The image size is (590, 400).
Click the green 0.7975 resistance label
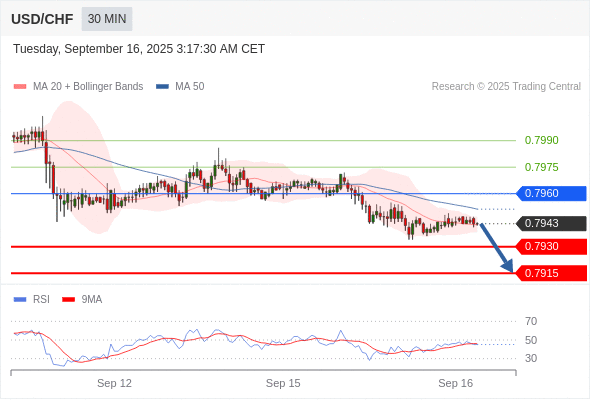pyautogui.click(x=541, y=167)
